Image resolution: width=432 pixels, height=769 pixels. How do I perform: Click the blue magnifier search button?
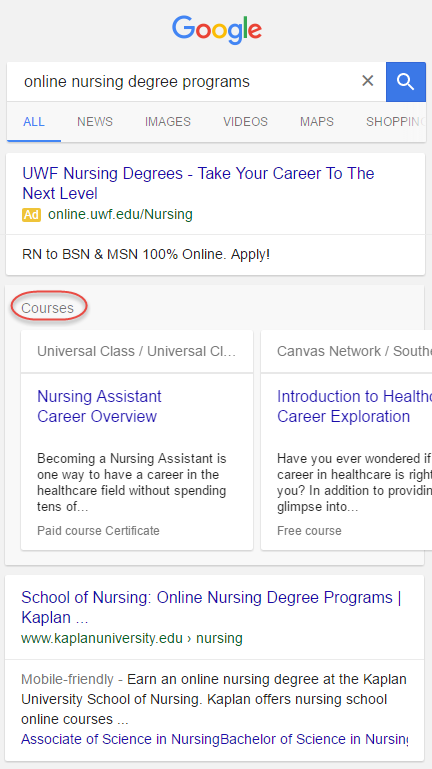click(x=406, y=81)
